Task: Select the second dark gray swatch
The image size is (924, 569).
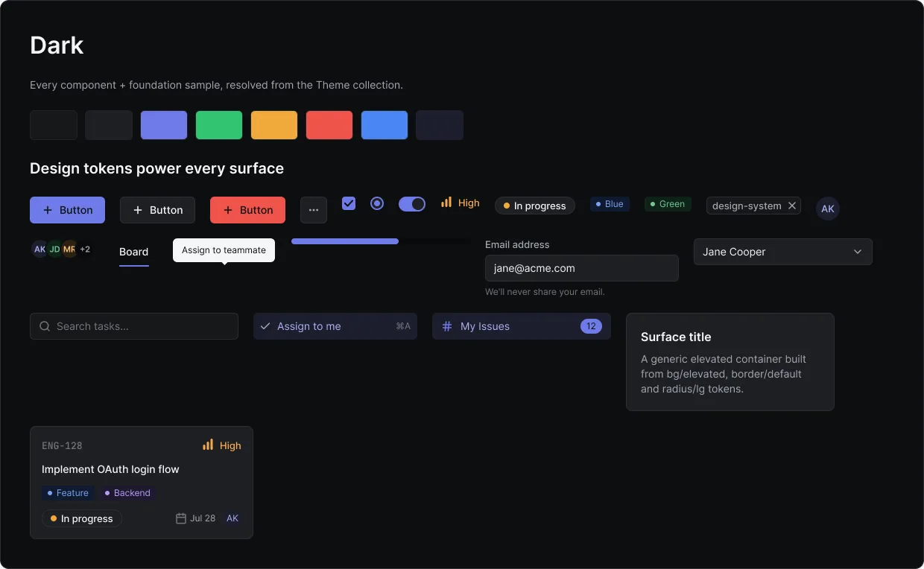Action: [109, 125]
